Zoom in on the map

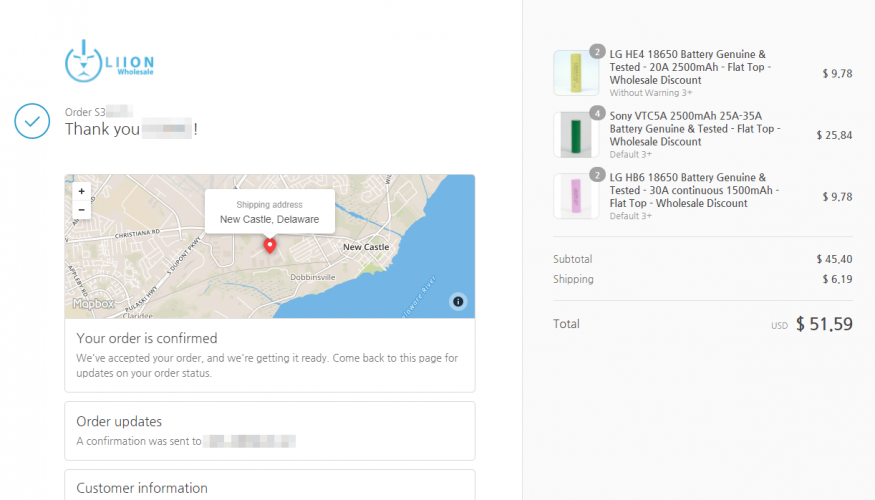click(81, 191)
